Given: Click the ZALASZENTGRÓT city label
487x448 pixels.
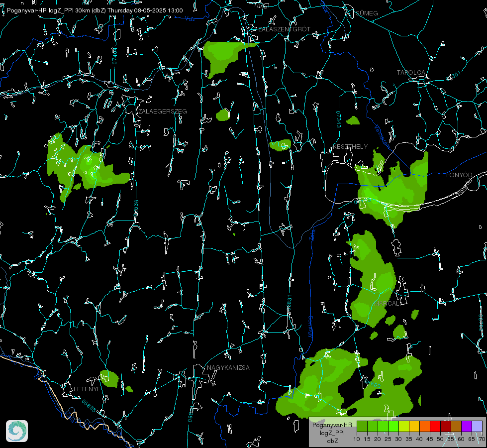Looking at the screenshot, I should point(284,29).
